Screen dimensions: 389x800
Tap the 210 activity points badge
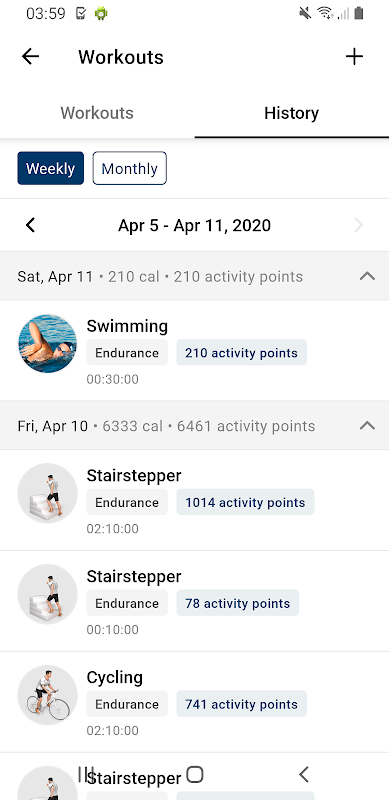click(x=241, y=353)
